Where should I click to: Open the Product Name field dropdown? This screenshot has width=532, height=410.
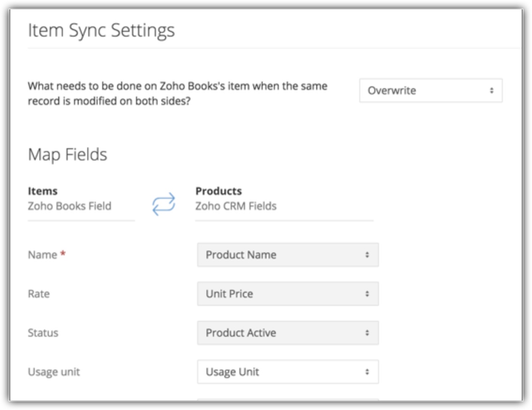(288, 255)
